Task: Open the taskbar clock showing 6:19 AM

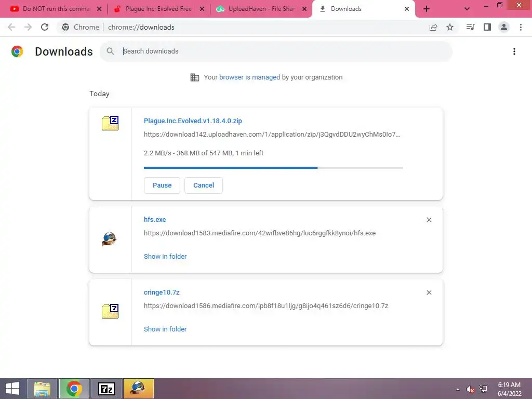Action: pos(509,389)
